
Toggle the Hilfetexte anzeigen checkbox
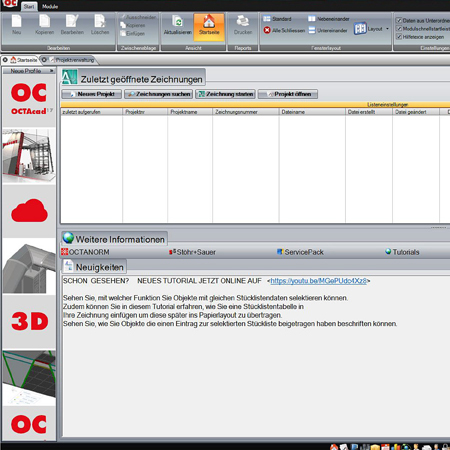399,37
